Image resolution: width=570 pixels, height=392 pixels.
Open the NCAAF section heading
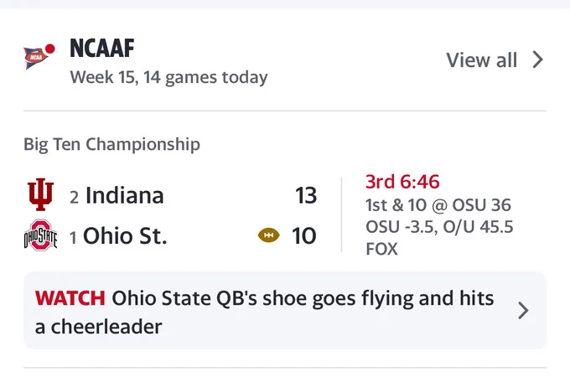coord(102,49)
